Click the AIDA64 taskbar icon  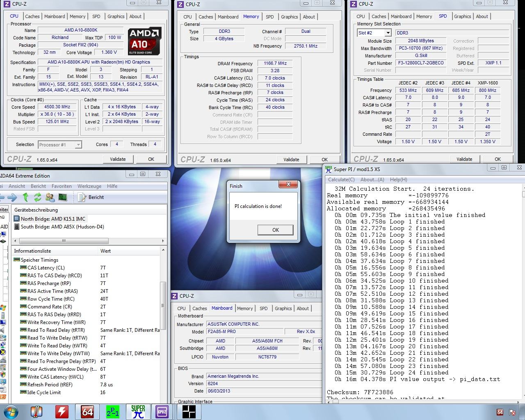[x=87, y=411]
